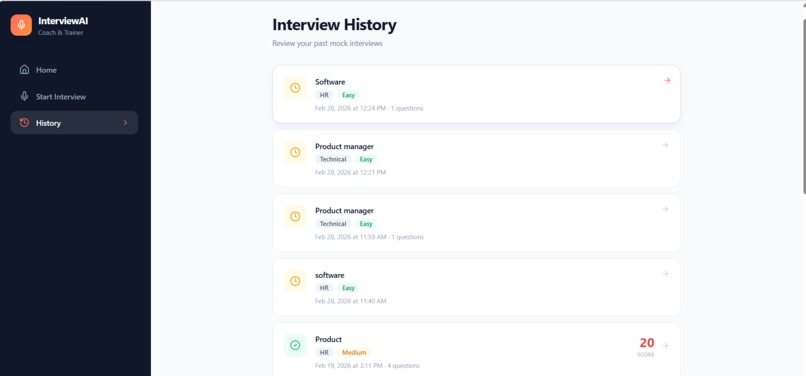
Task: Click 'Product manager' title on 12:21 PM card
Action: (344, 147)
